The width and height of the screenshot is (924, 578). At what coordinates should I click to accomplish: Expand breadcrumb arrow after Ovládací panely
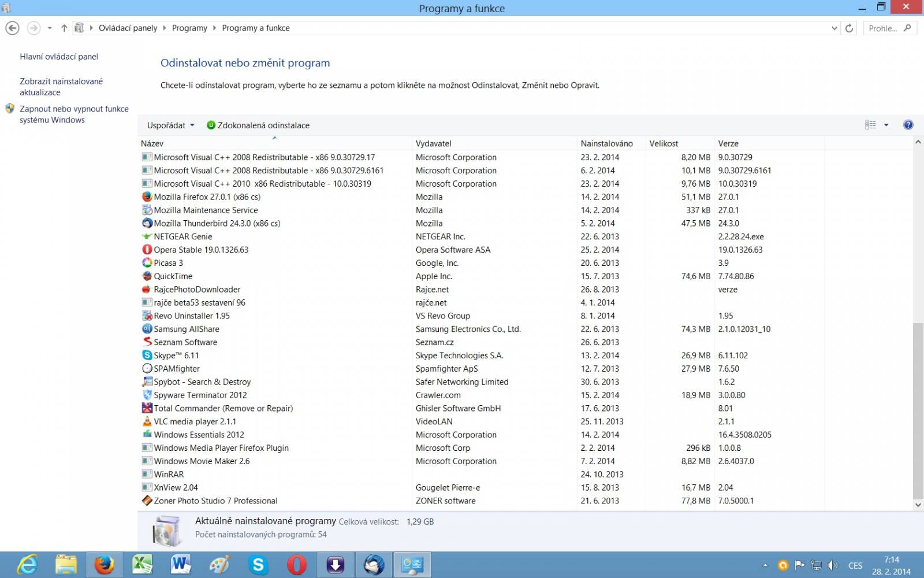(x=165, y=28)
